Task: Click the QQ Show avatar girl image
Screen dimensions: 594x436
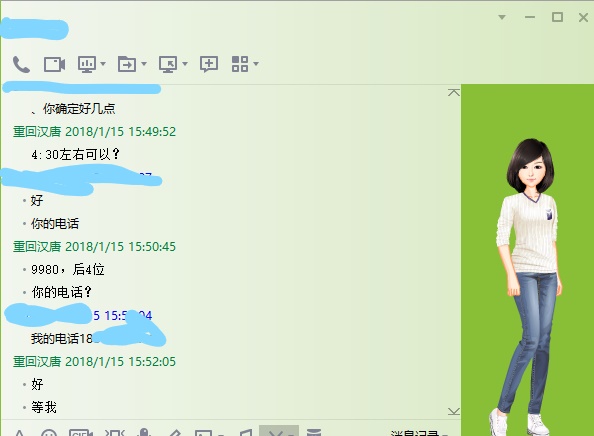Action: coord(529,286)
